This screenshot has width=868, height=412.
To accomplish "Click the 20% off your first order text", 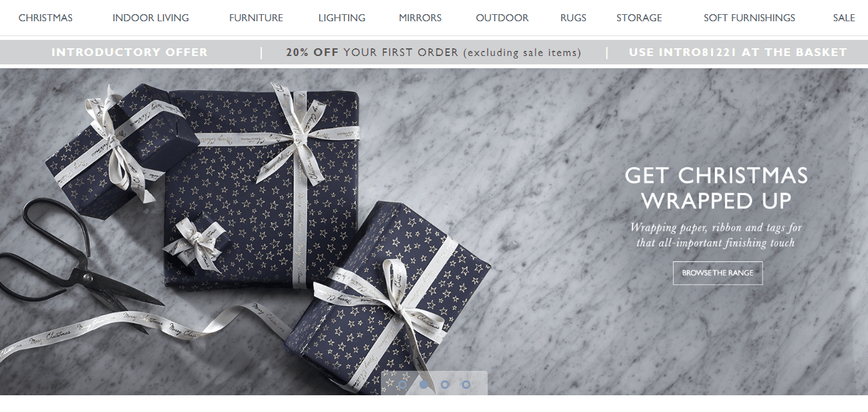I will pyautogui.click(x=434, y=53).
